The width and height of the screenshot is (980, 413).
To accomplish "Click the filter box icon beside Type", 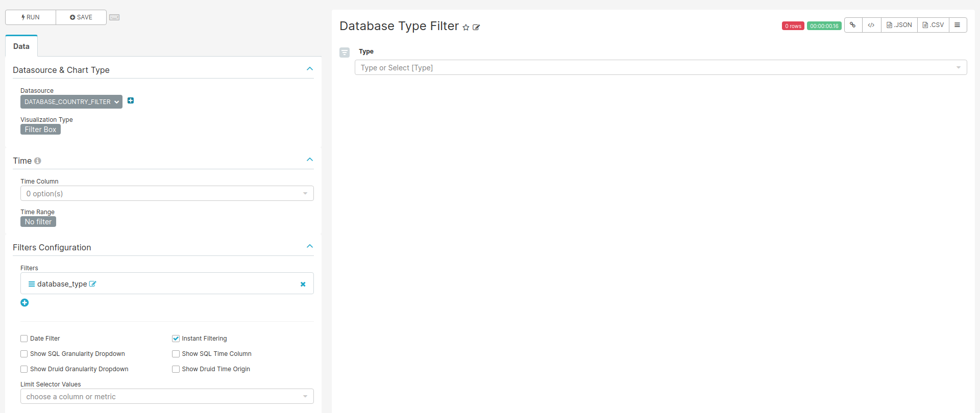I will pyautogui.click(x=345, y=52).
